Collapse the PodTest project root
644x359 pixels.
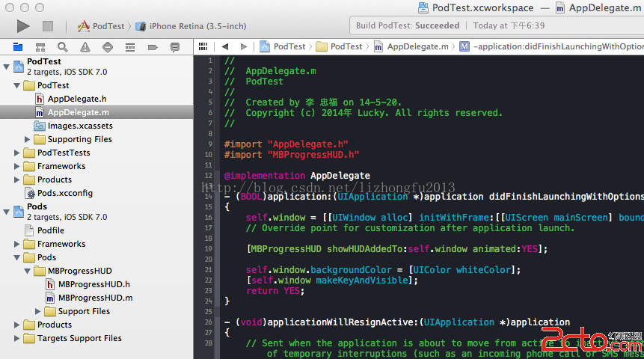(7, 67)
